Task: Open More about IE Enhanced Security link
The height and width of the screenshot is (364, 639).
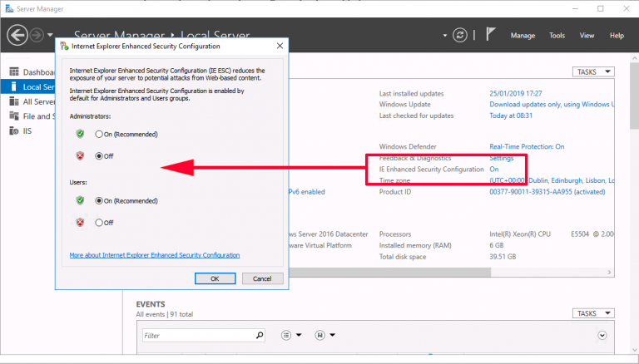Action: pyautogui.click(x=155, y=255)
